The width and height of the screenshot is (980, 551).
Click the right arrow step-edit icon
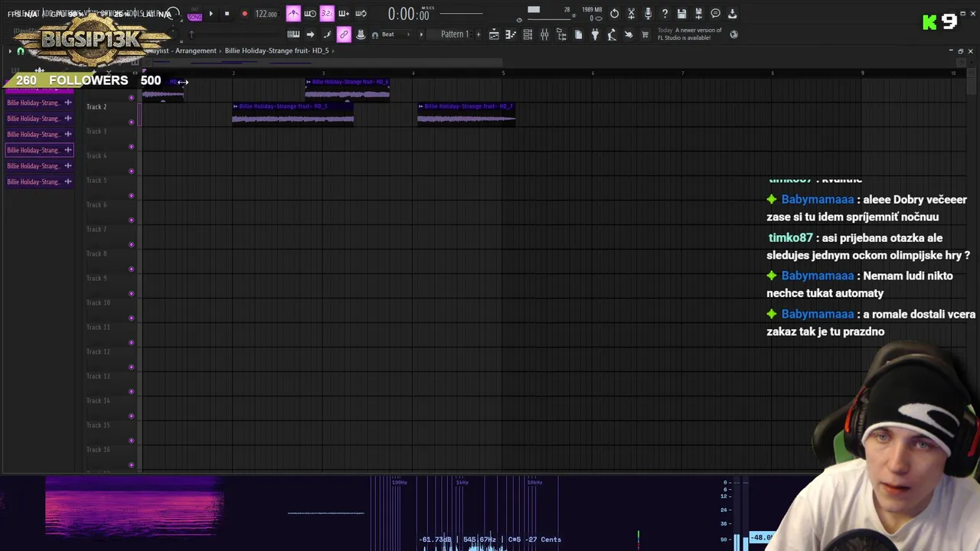(x=310, y=34)
